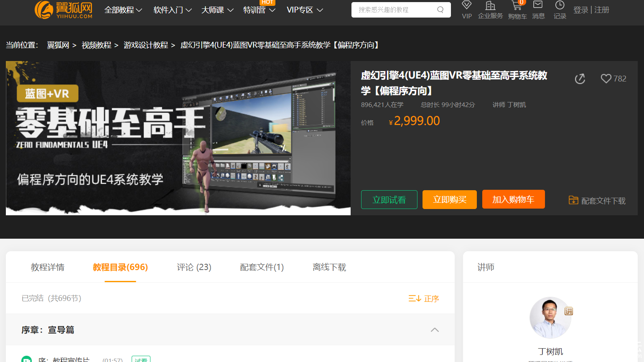
Task: Collapse the 序章：宣导篇 chapter
Action: coord(435,330)
